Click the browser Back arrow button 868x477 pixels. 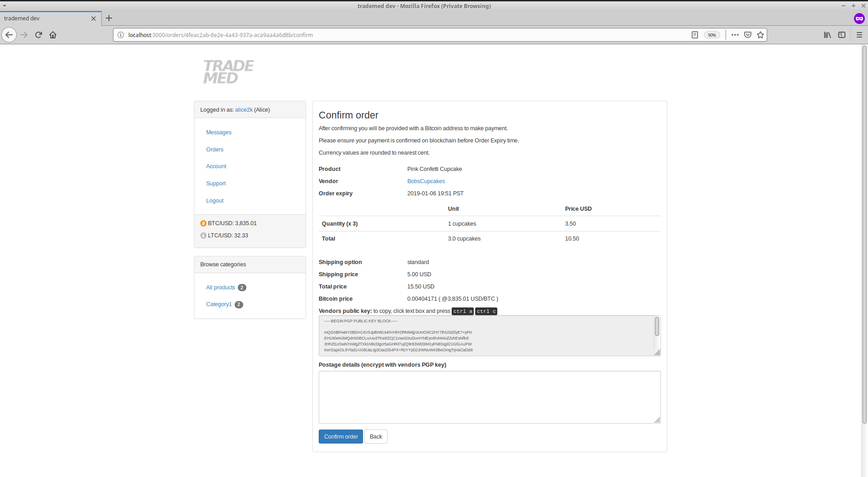(9, 35)
